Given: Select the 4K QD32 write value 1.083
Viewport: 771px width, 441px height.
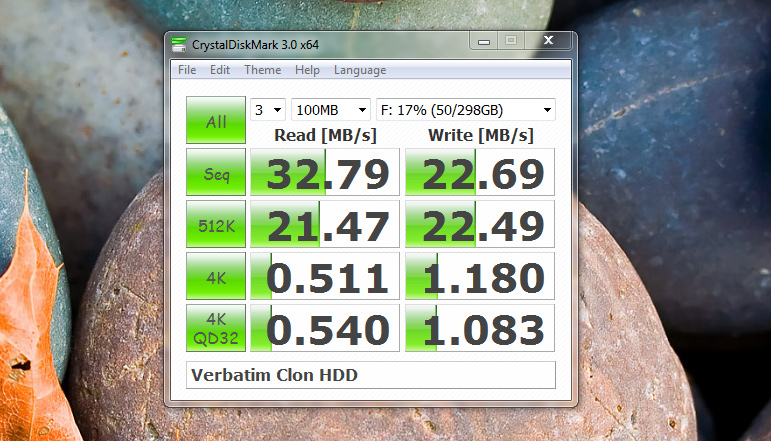Looking at the screenshot, I should tap(480, 328).
